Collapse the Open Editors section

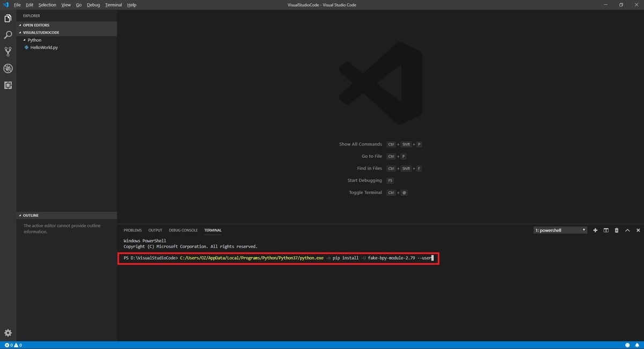pos(67,25)
